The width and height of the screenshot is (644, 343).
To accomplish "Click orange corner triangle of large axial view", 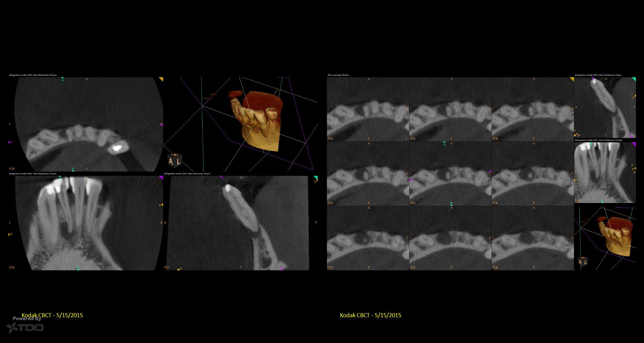I will (161, 79).
